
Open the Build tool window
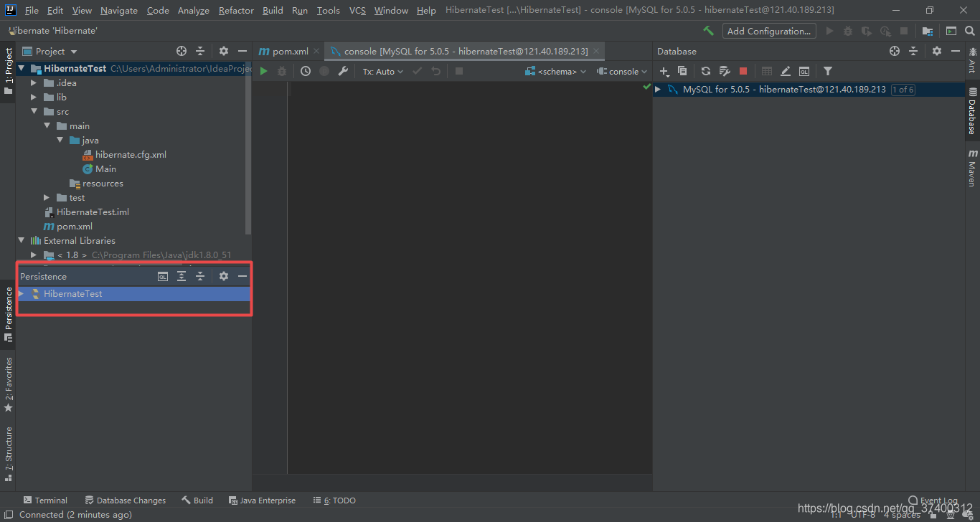(197, 500)
